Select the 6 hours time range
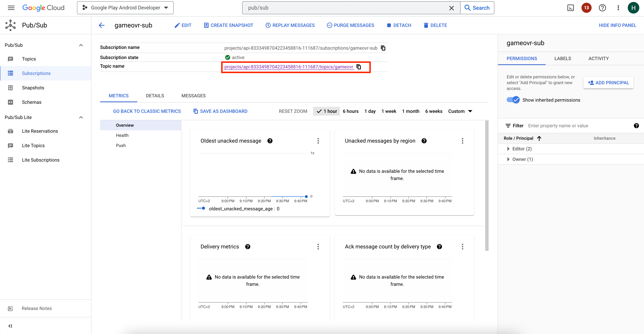Image resolution: width=644 pixels, height=334 pixels. [x=351, y=111]
